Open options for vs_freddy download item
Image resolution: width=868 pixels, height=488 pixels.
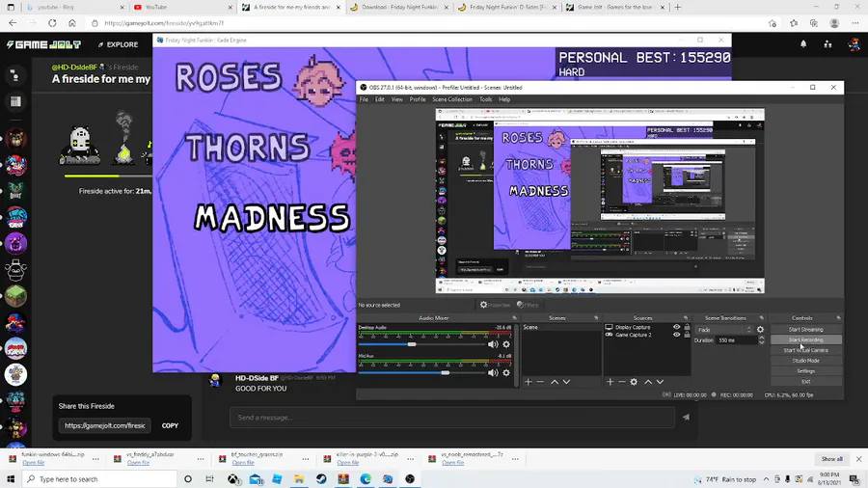pyautogui.click(x=201, y=459)
